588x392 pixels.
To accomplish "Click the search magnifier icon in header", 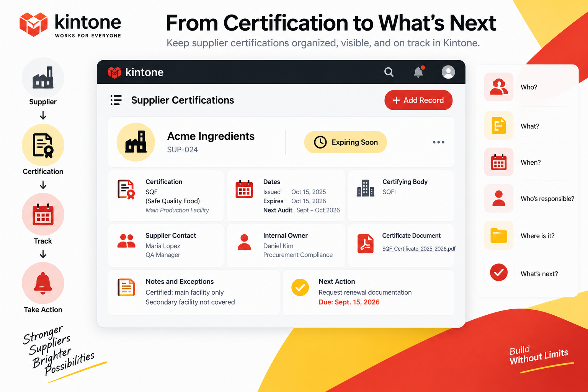I will pyautogui.click(x=389, y=72).
